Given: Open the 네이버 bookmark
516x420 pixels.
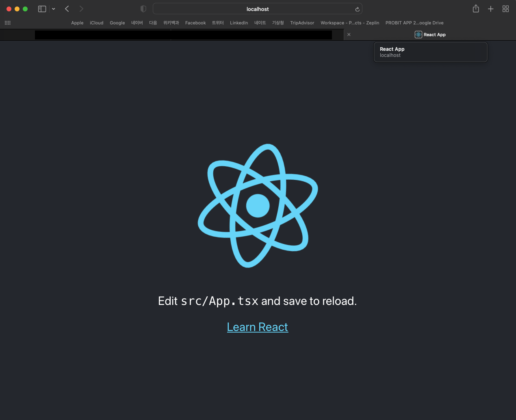Looking at the screenshot, I should [137, 23].
